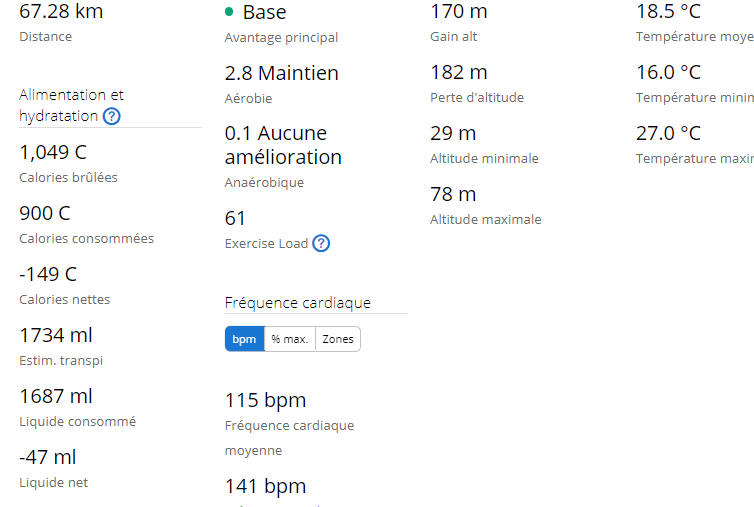
Task: Click the Fréquence cardiaque section heading
Action: (x=297, y=303)
